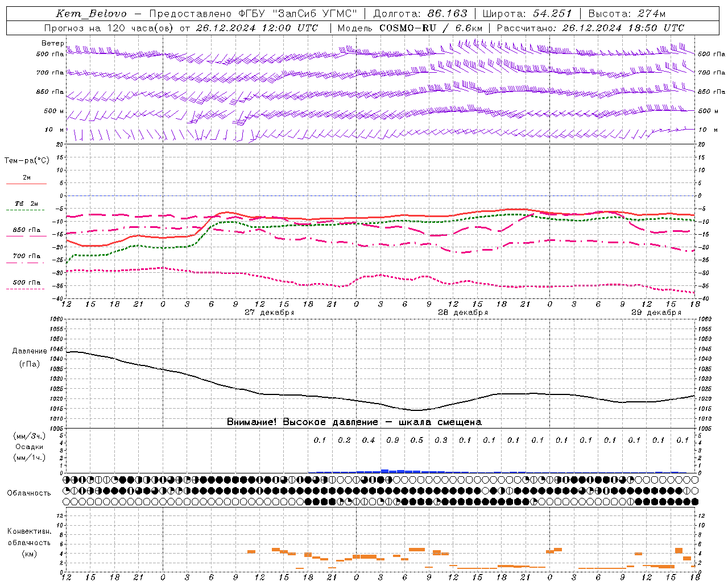Click the 'Тем-ра(°C)' panel label
This screenshot has height=582, width=728.
point(27,160)
